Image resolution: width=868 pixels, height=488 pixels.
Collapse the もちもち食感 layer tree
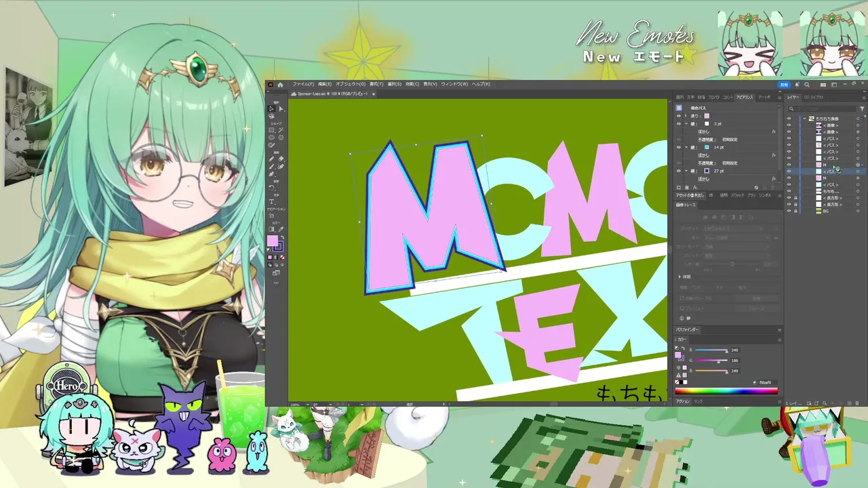[804, 119]
